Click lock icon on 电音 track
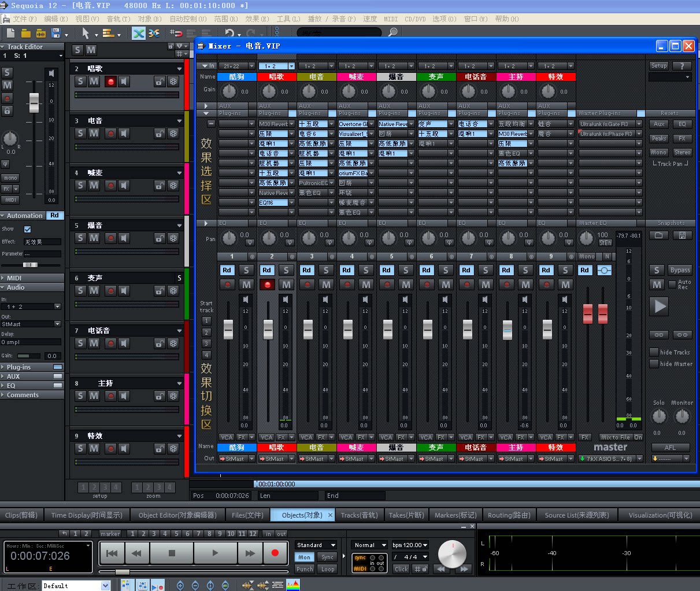Image resolution: width=700 pixels, height=591 pixels. (160, 134)
